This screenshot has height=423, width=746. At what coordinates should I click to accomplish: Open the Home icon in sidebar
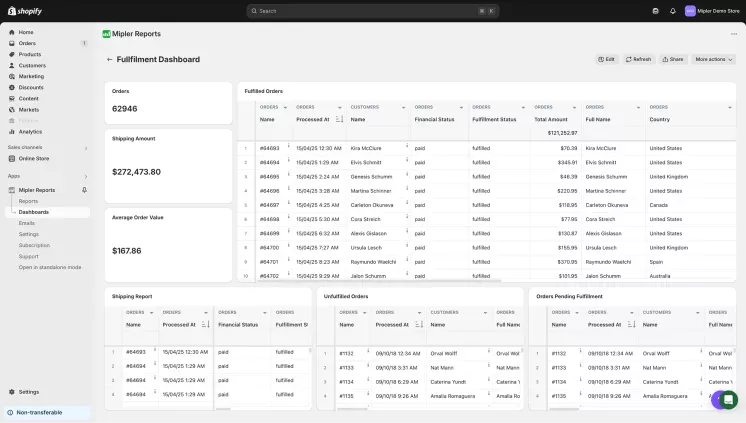click(12, 32)
